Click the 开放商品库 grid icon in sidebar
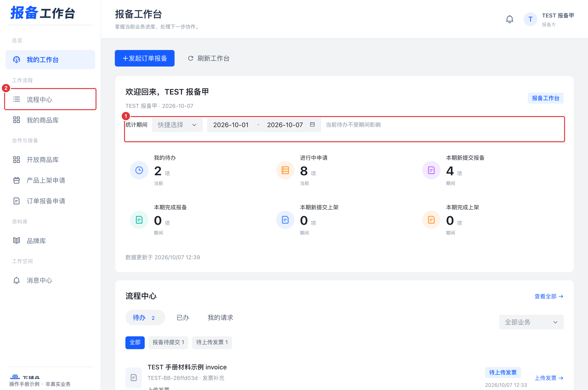Image resolution: width=588 pixels, height=390 pixels. coord(17,160)
